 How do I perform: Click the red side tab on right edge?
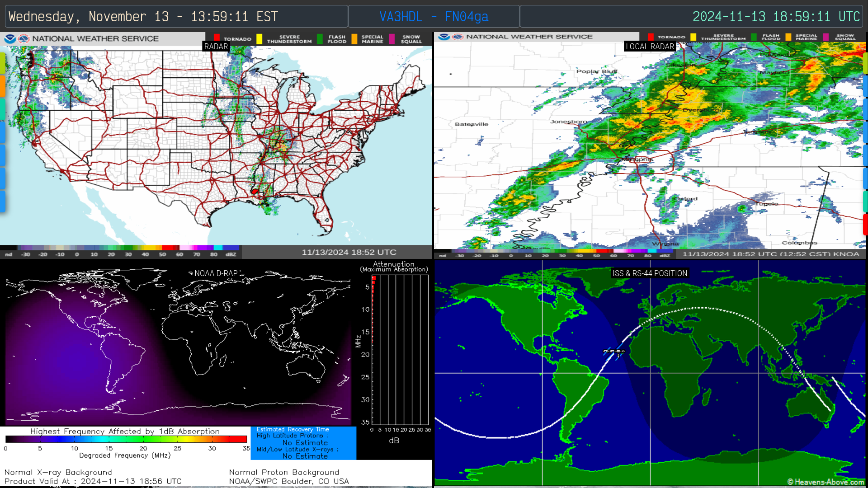(x=865, y=225)
